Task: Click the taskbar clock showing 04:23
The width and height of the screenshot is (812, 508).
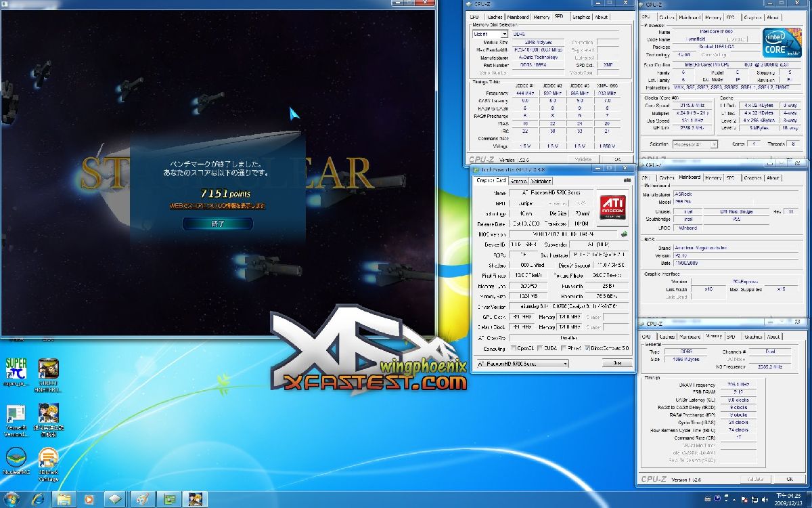Action: 790,499
